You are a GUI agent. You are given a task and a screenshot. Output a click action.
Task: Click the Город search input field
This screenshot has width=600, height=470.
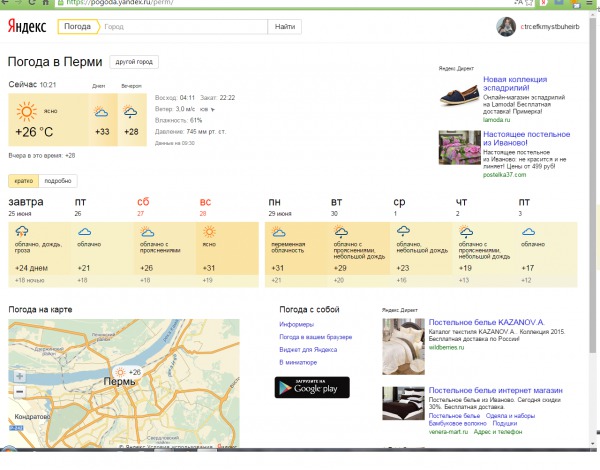184,27
